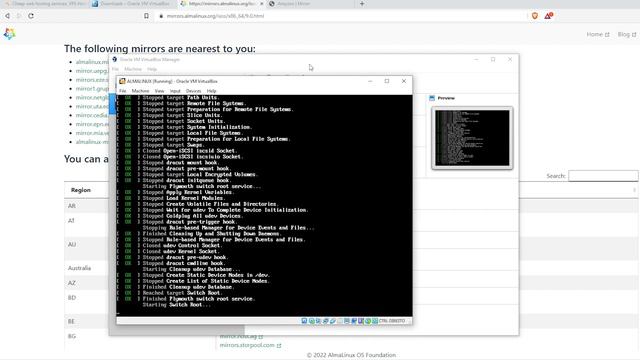The image size is (640, 360).
Task: Click USB indicator in VM status bar
Action: coord(333,321)
